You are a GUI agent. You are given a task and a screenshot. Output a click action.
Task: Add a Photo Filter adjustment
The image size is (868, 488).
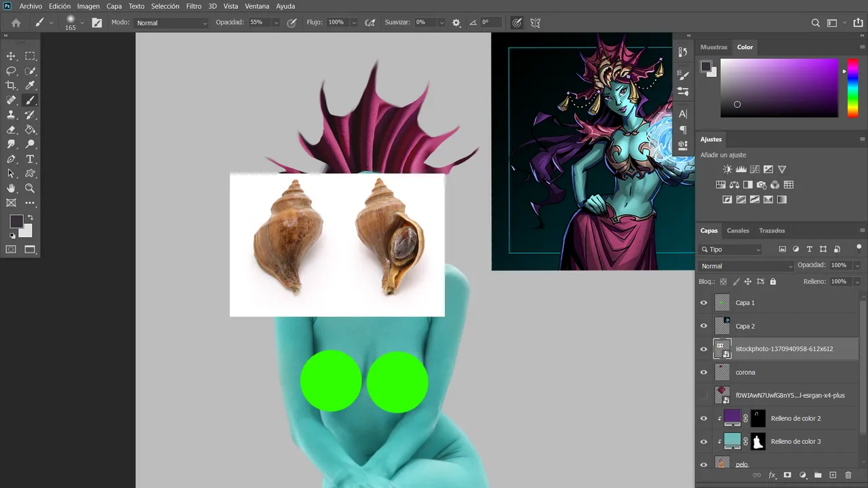[762, 184]
